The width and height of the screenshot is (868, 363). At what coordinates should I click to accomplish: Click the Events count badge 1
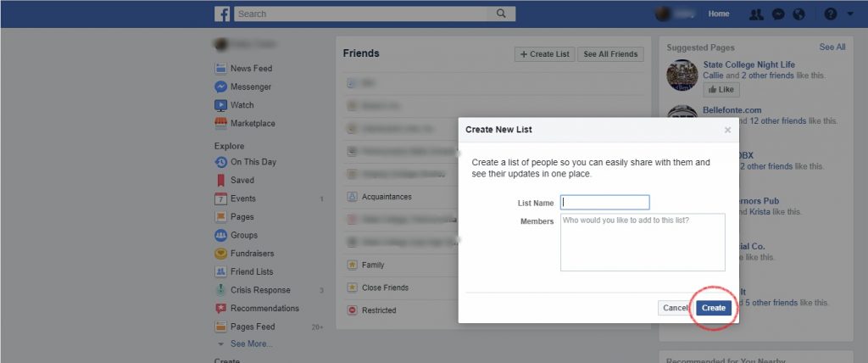coord(321,198)
